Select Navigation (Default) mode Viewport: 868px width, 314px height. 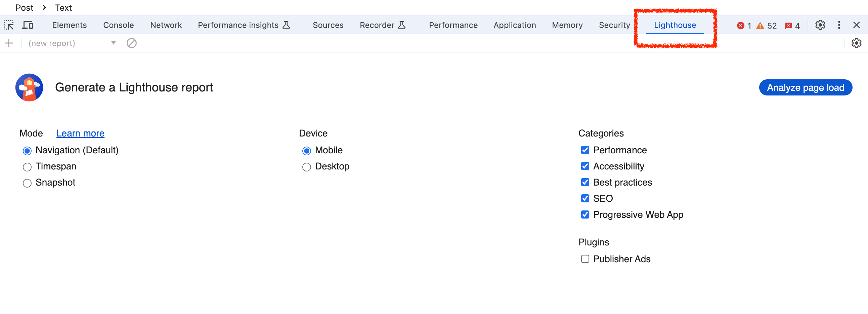[27, 151]
